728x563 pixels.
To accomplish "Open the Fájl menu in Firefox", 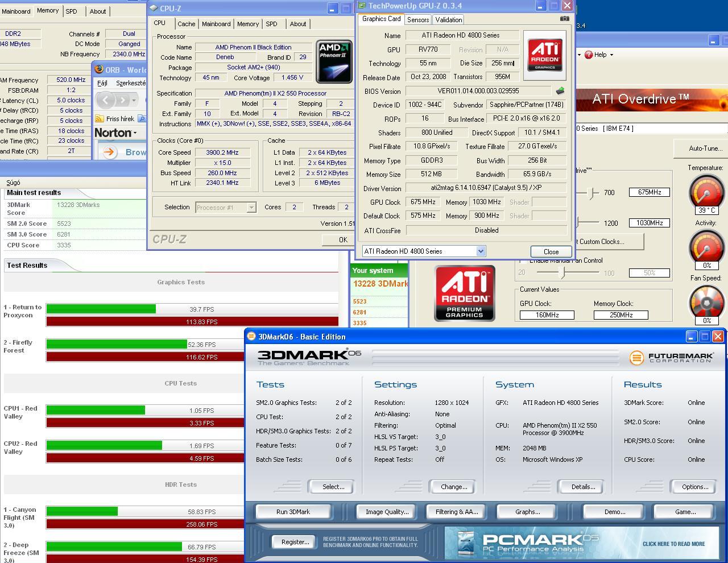I will pyautogui.click(x=102, y=83).
